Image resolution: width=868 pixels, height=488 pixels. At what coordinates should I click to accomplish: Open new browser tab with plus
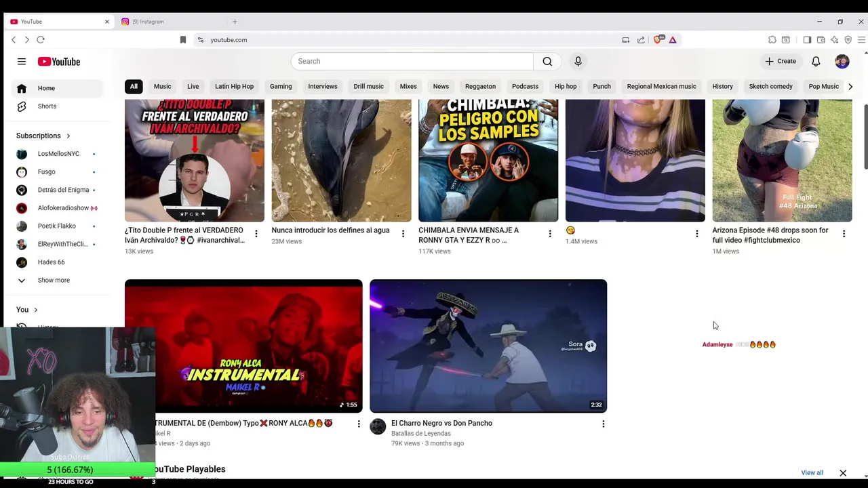235,22
